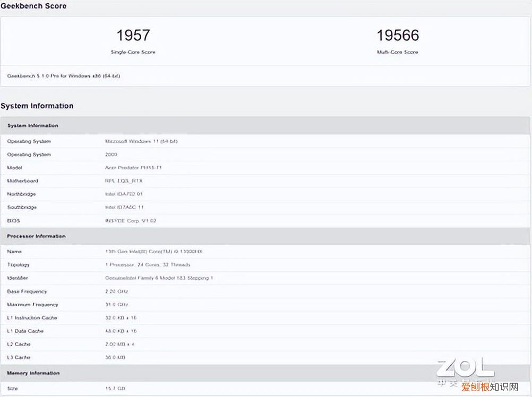Select the Acer Predator model value

133,168
